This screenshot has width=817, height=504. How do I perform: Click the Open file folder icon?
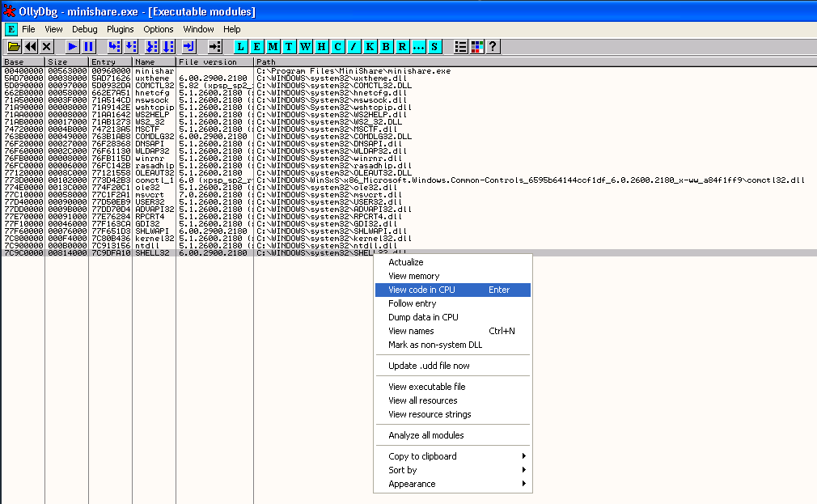coord(14,47)
